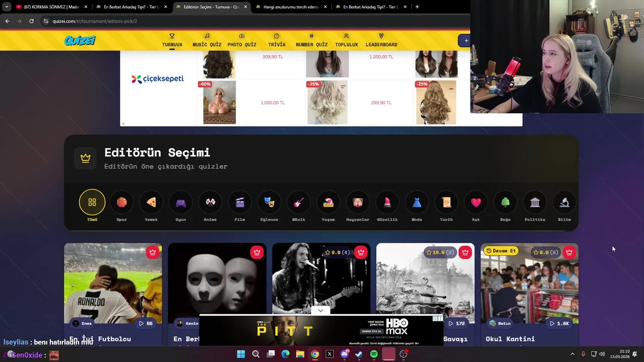Select the Tarih scroll category
Image resolution: width=644 pixels, height=362 pixels.
coord(446,206)
